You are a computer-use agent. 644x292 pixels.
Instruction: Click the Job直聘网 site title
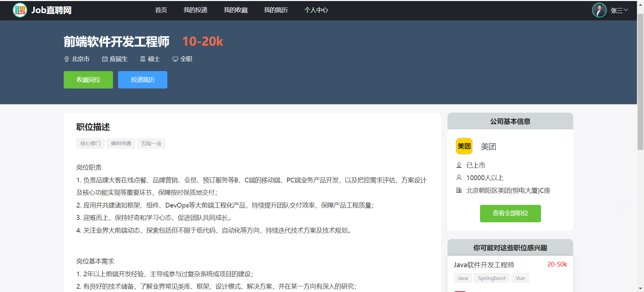pos(51,10)
